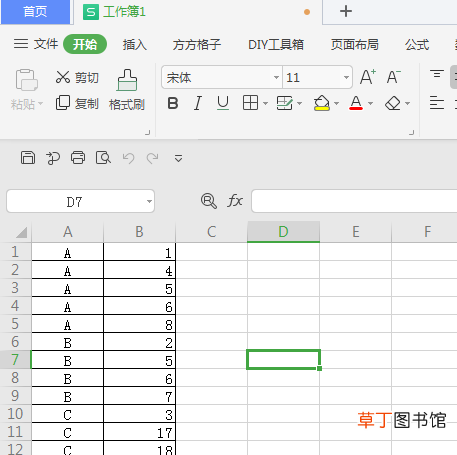Screen dimensions: 457x455
Task: Open clipboard group dialog launcher
Action: [x=148, y=133]
